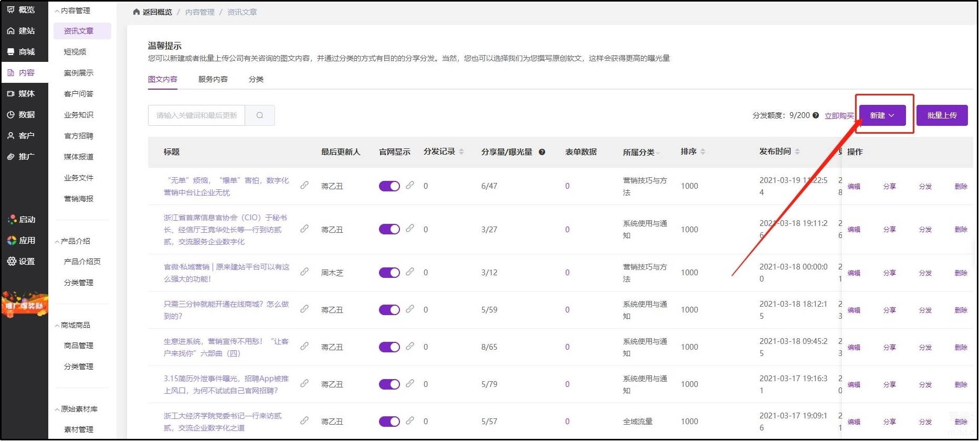980x442 pixels.
Task: Click the link icon next to first article title
Action: [304, 186]
